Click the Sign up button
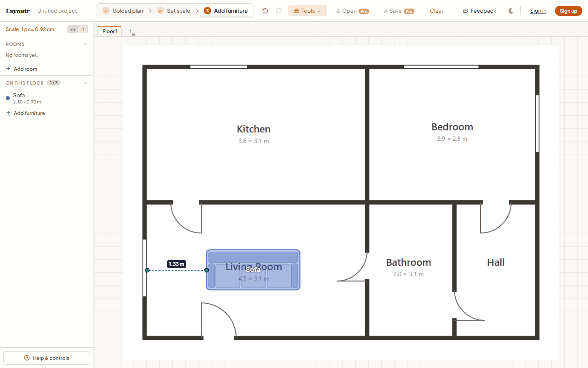This screenshot has width=588, height=368. pos(568,11)
